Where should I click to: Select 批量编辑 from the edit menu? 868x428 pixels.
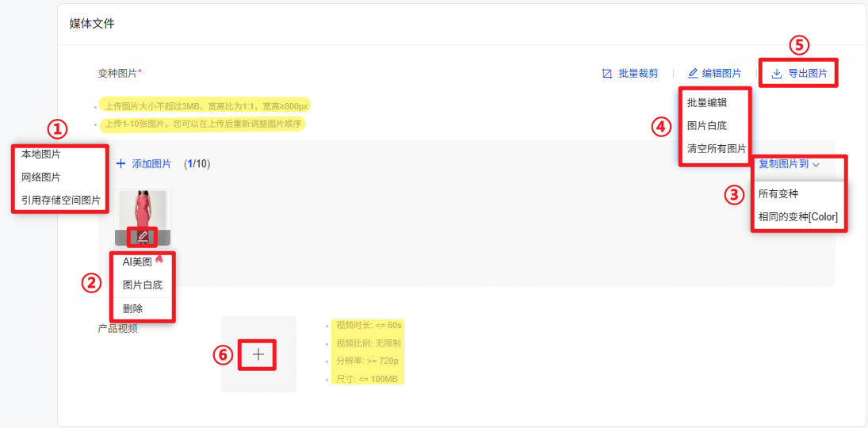coord(707,102)
